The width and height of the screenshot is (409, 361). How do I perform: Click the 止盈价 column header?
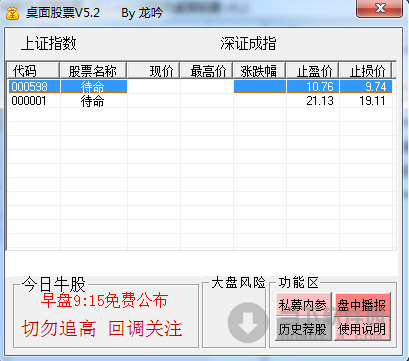tap(312, 71)
